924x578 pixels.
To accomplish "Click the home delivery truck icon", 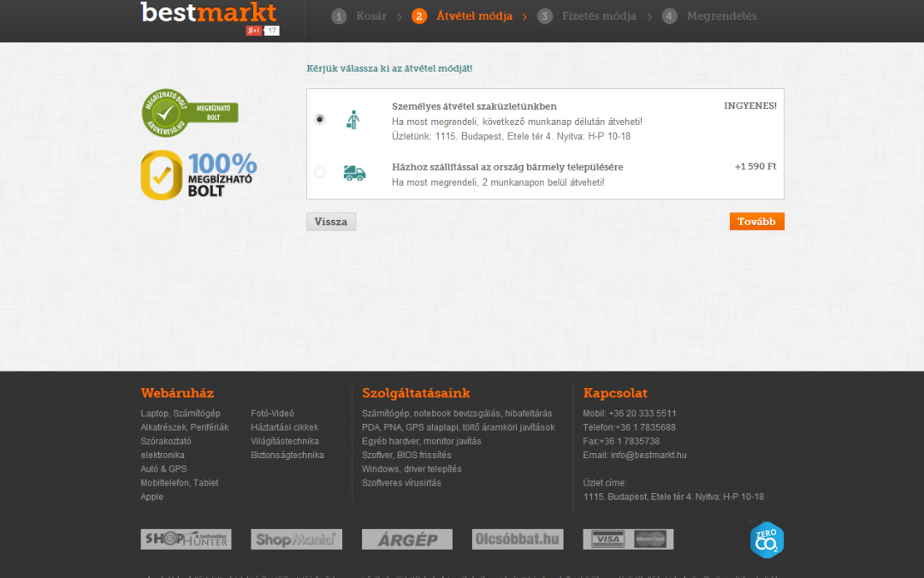I will point(354,173).
